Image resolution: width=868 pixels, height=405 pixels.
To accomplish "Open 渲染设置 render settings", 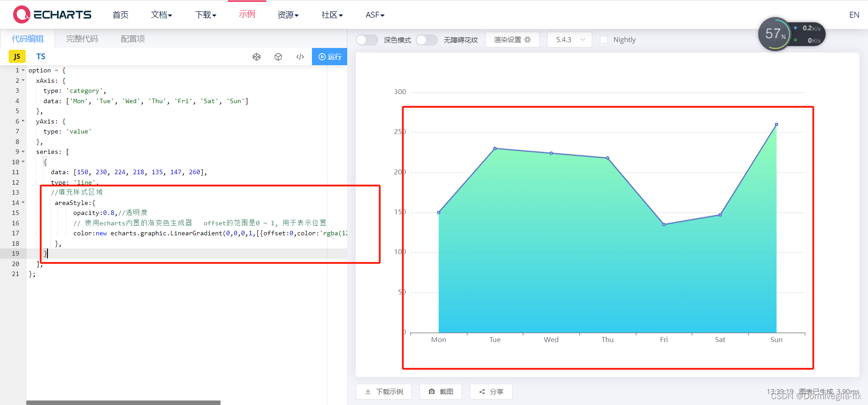I will pyautogui.click(x=512, y=40).
